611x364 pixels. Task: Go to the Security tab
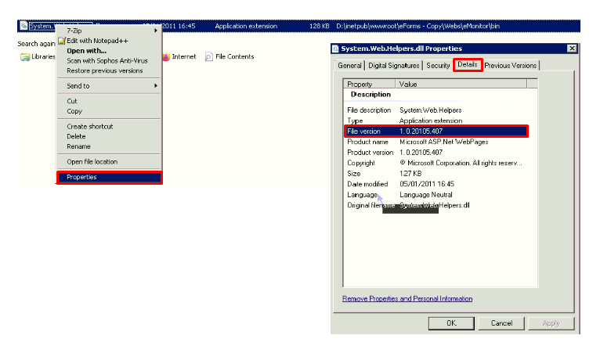click(x=438, y=66)
